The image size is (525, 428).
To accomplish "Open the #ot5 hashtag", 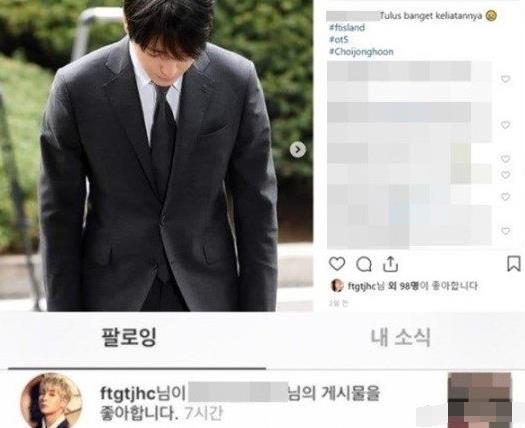I will (x=339, y=40).
